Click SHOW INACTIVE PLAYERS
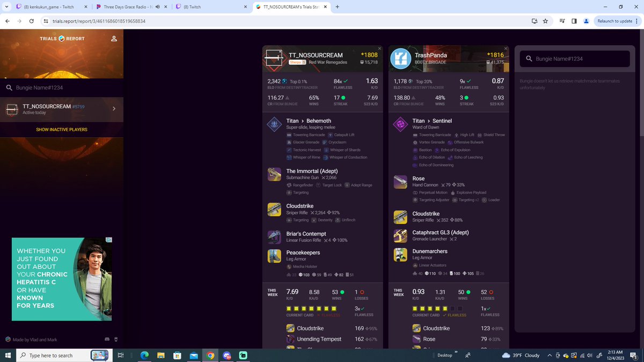 [62, 129]
